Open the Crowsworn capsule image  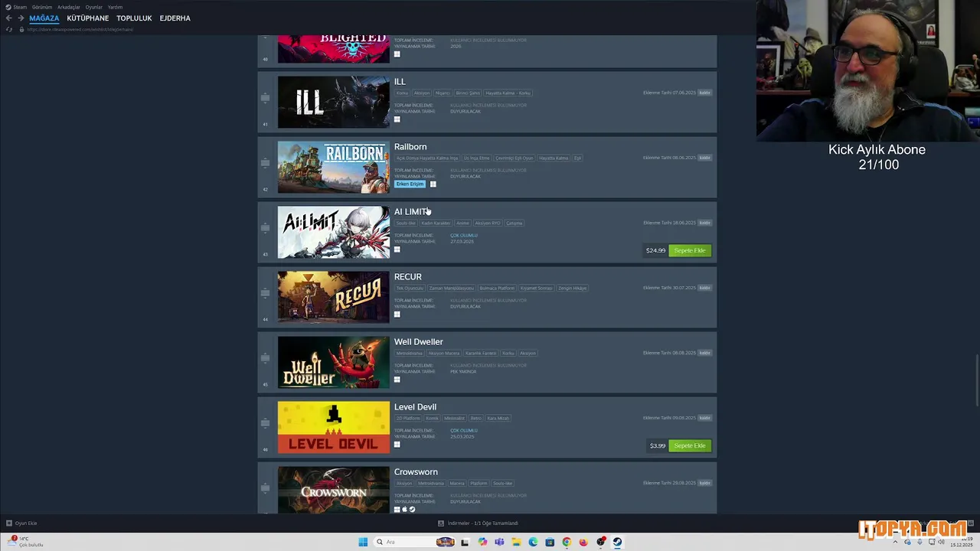coord(333,490)
